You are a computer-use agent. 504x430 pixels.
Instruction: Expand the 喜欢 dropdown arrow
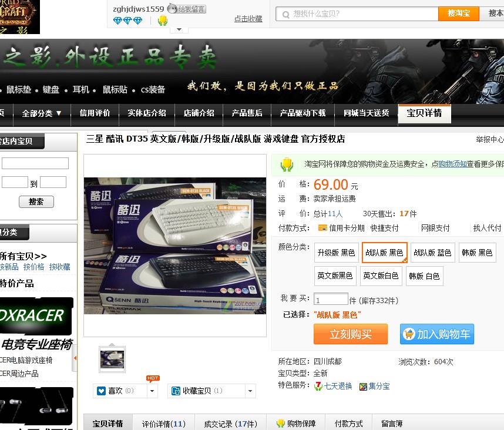(152, 391)
